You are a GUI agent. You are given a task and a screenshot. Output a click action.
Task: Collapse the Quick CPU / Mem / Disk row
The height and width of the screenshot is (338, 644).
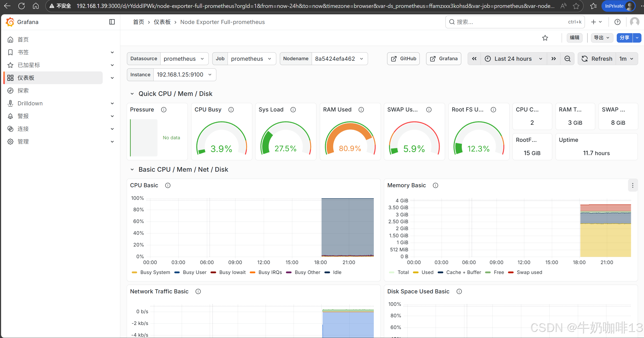(132, 94)
